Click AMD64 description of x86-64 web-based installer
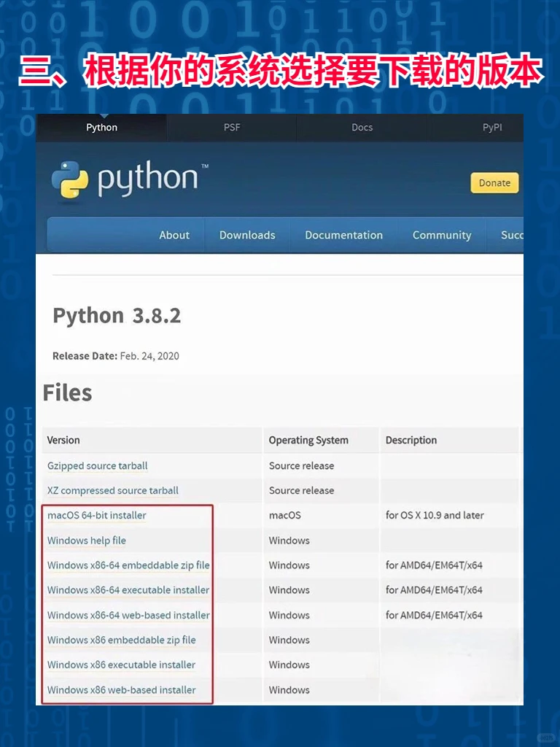Screen dimensions: 560x747 pyautogui.click(x=434, y=616)
